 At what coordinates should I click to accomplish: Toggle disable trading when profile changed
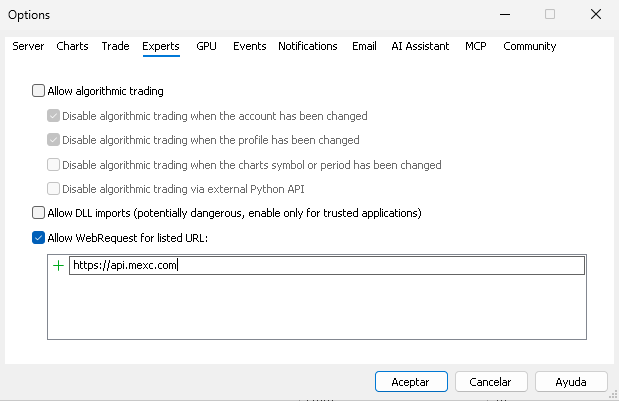pos(53,140)
